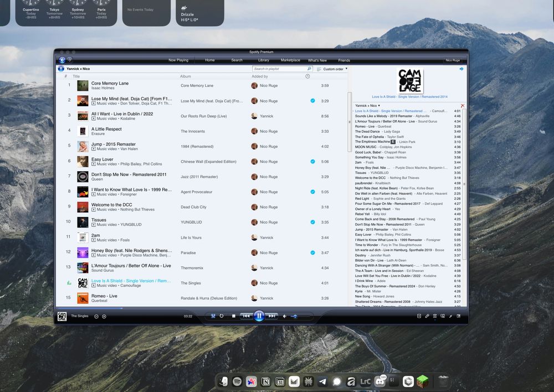This screenshot has width=554, height=392.
Task: Adjust the volume slider
Action: pyautogui.click(x=301, y=317)
